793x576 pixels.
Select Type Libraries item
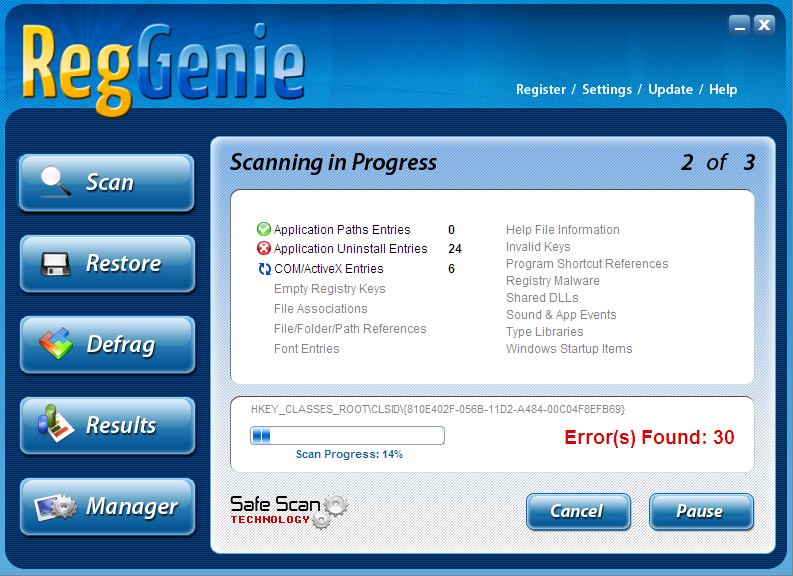pyautogui.click(x=545, y=332)
